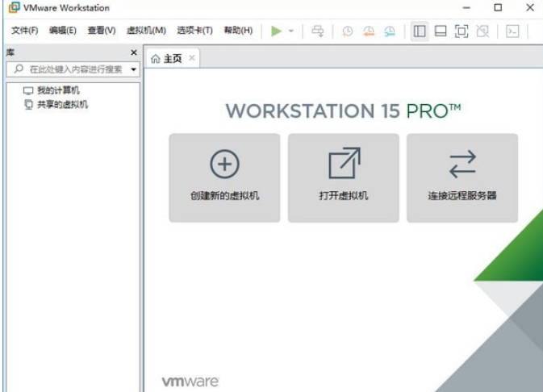This screenshot has height=392, width=543.
Task: Close the VMware Workstation window
Action: 530,7
